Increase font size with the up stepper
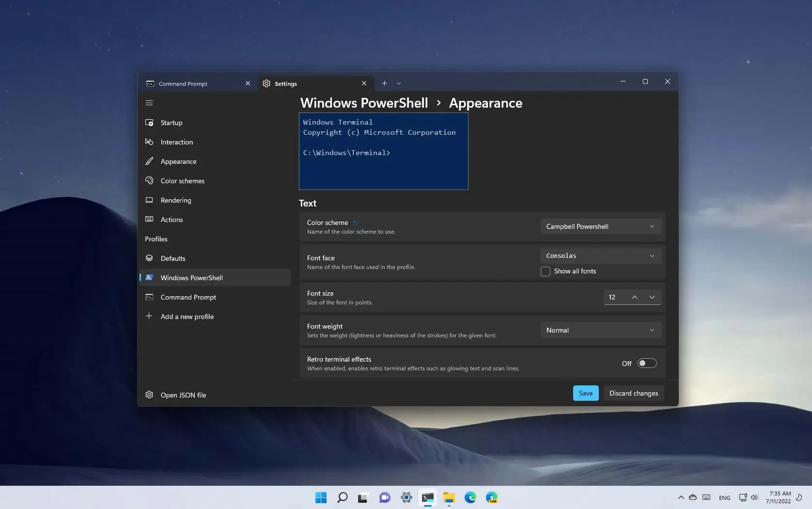Viewport: 812px width, 509px height. [634, 297]
